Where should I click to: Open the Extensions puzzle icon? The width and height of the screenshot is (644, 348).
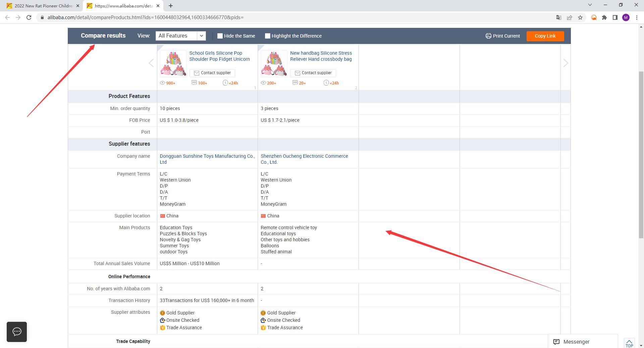[604, 17]
